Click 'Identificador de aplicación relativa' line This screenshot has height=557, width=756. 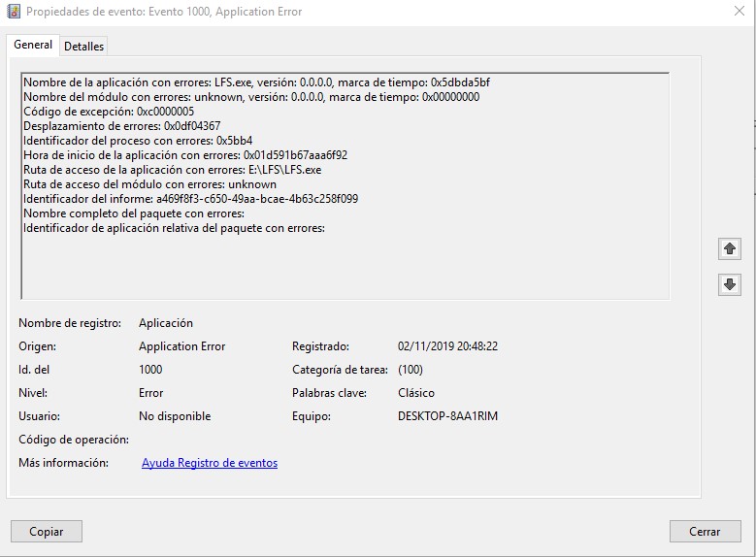click(x=174, y=228)
